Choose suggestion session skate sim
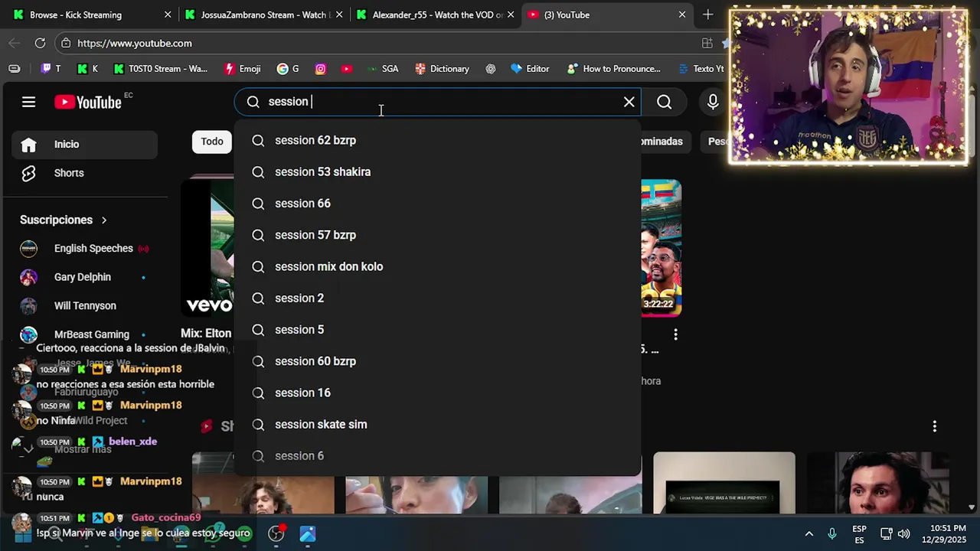Viewport: 980px width, 551px height. 437,425
